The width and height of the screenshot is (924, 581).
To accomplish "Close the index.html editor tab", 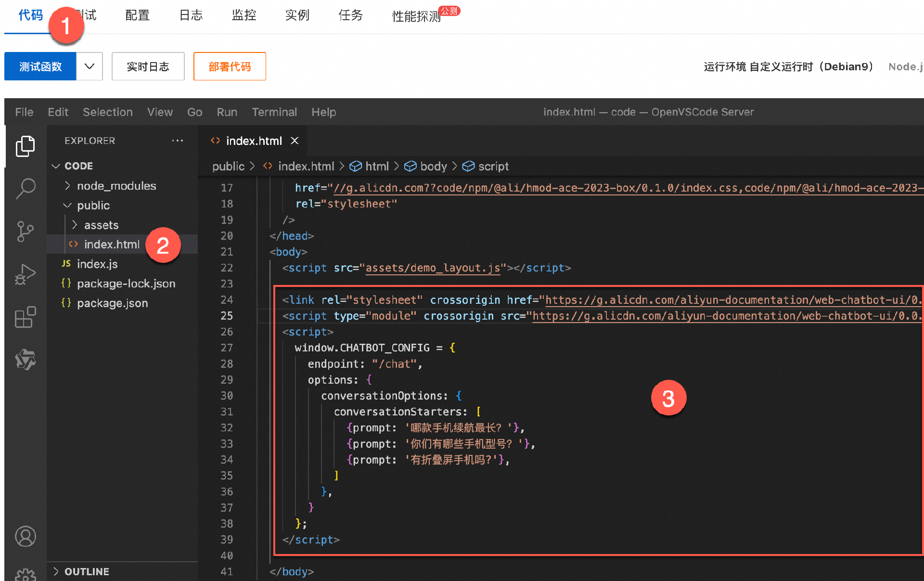I will [x=295, y=141].
